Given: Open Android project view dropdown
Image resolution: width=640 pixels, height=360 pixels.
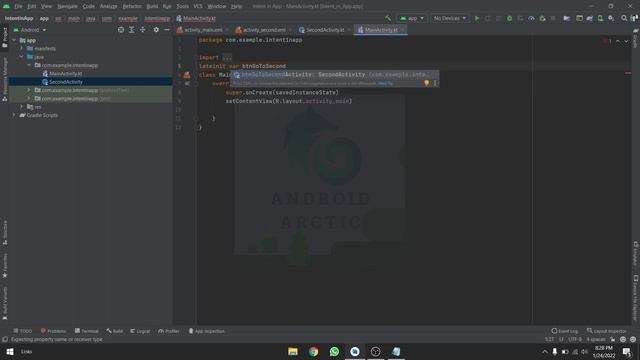Looking at the screenshot, I should click(x=30, y=30).
